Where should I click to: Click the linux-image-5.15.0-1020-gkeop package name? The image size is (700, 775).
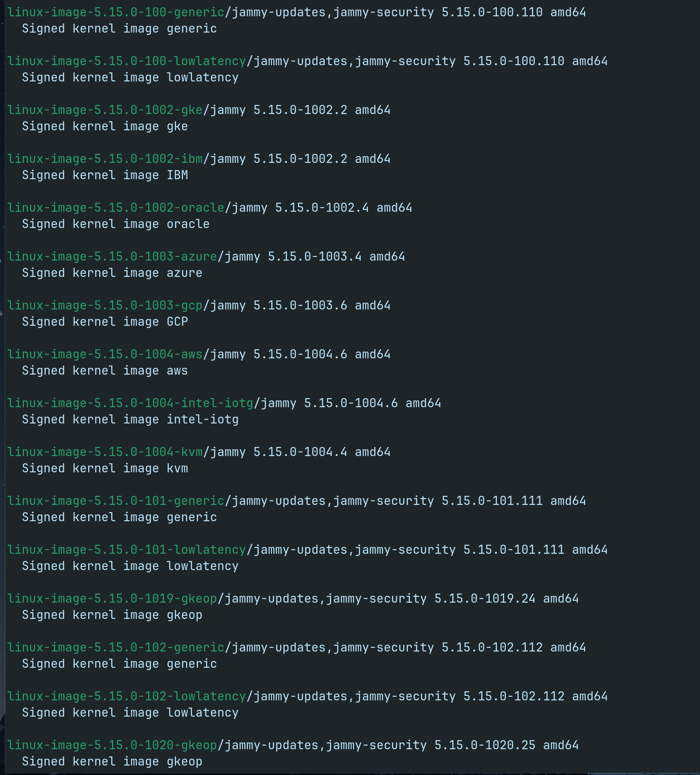pos(112,745)
